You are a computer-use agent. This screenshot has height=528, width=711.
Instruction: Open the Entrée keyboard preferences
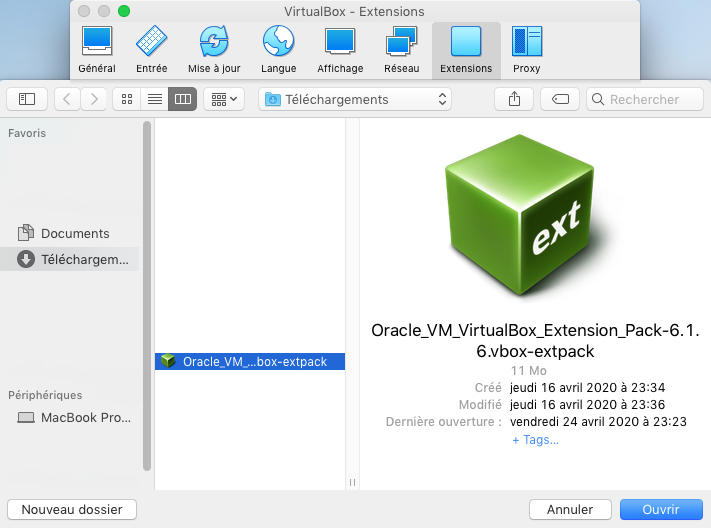coord(151,50)
